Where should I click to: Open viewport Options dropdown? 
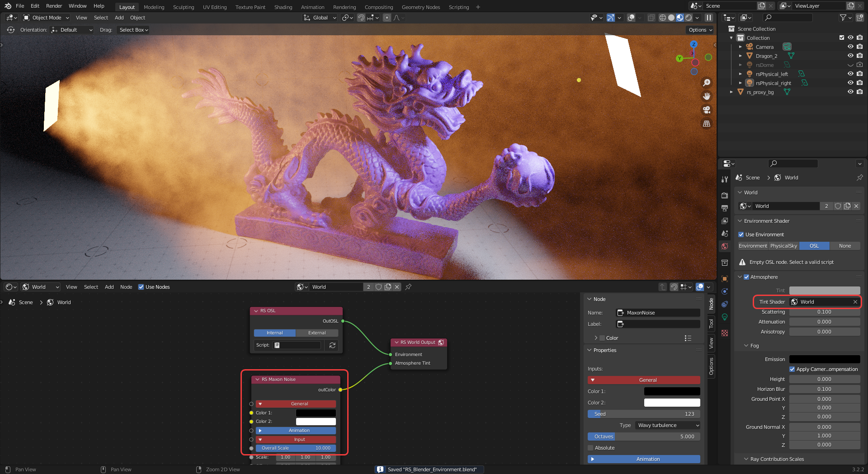coord(700,30)
